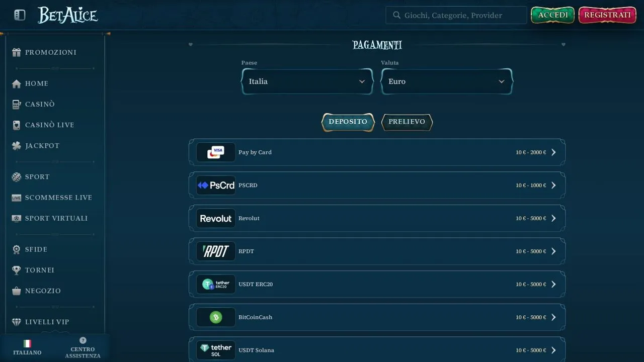This screenshot has height=362, width=644.
Task: Open the Valuta dropdown showing Euro
Action: 447,81
